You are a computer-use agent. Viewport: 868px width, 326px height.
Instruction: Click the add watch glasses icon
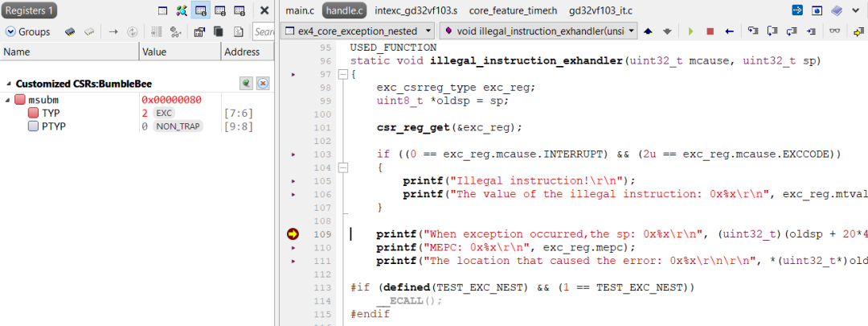(175, 31)
